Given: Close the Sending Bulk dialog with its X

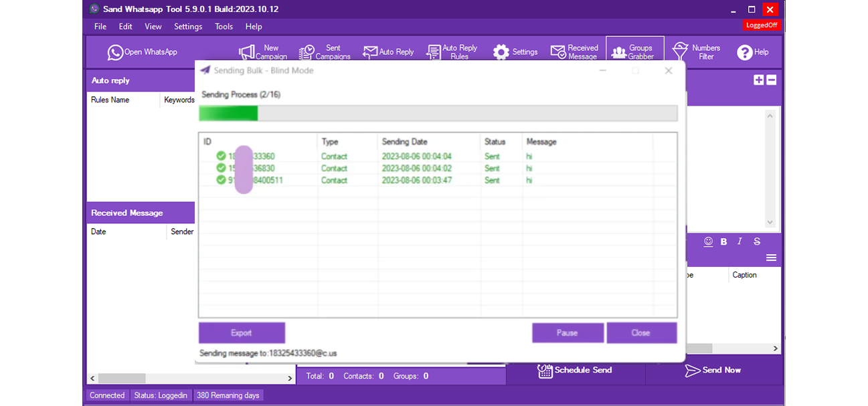Looking at the screenshot, I should pos(668,70).
